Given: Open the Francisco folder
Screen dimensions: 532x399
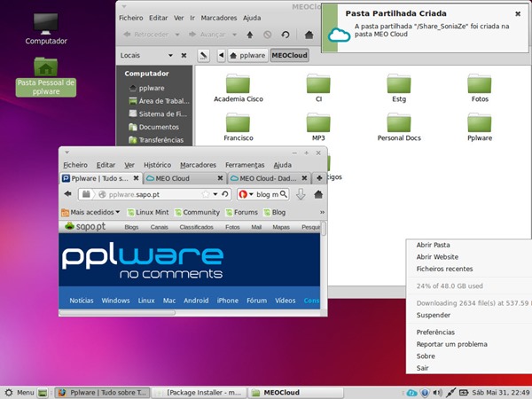Looking at the screenshot, I should coord(239,127).
